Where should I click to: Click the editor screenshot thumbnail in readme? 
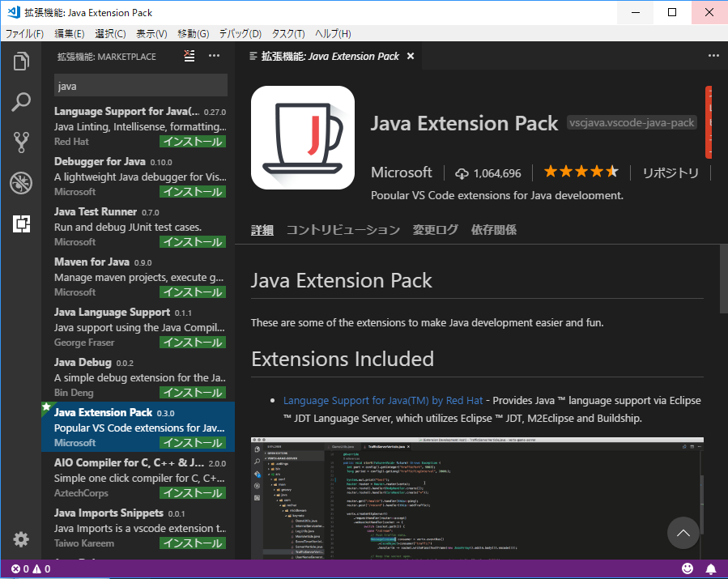[477, 498]
